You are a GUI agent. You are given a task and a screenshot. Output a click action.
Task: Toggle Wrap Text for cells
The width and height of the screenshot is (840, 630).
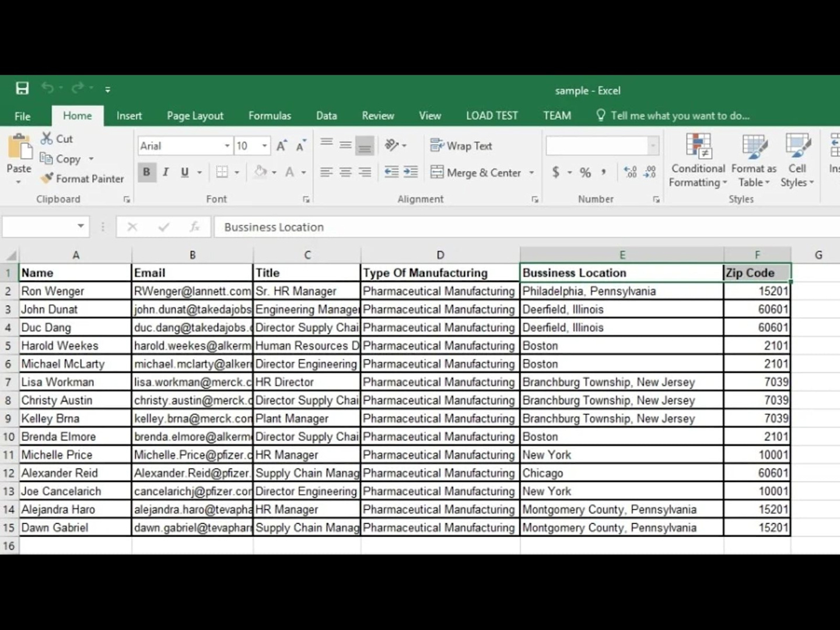click(x=461, y=146)
